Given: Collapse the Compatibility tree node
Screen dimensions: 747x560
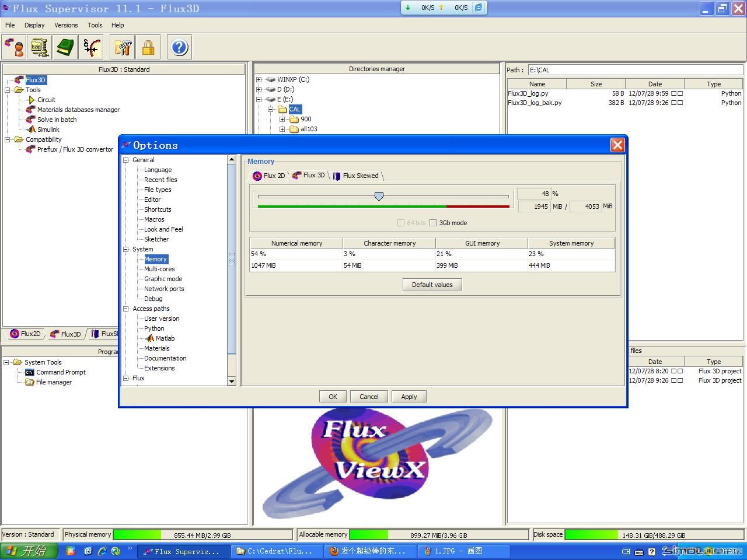Looking at the screenshot, I should (x=8, y=139).
